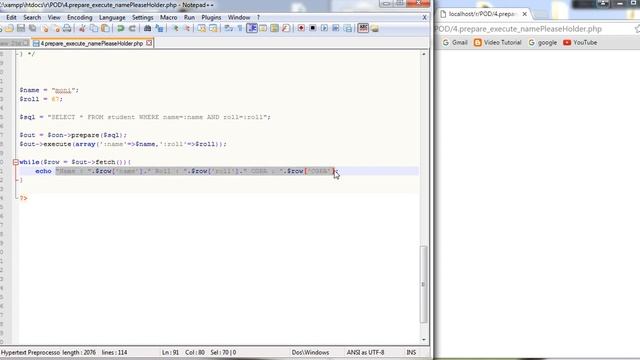Click the Cut scissors icon
This screenshot has height=360, width=640.
click(82, 28)
